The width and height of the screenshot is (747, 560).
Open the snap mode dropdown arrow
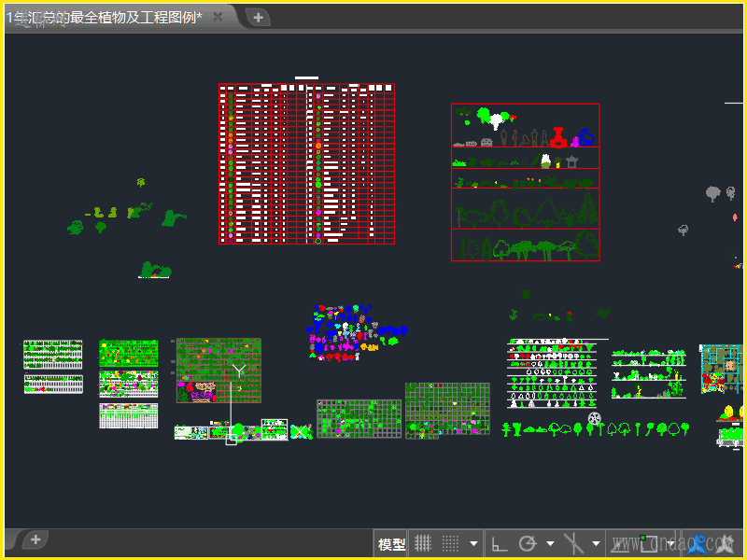(473, 543)
